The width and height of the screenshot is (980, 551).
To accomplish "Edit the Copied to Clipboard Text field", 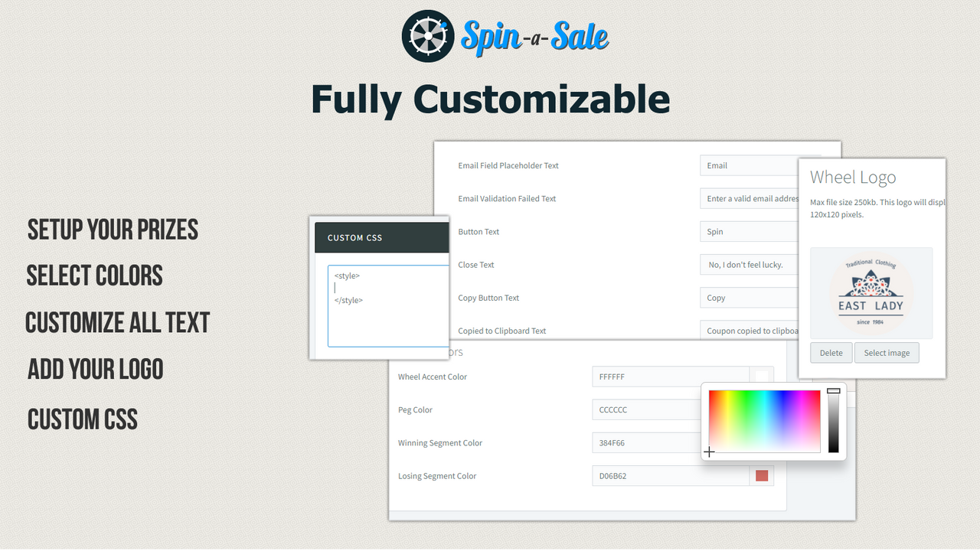I will point(746,330).
